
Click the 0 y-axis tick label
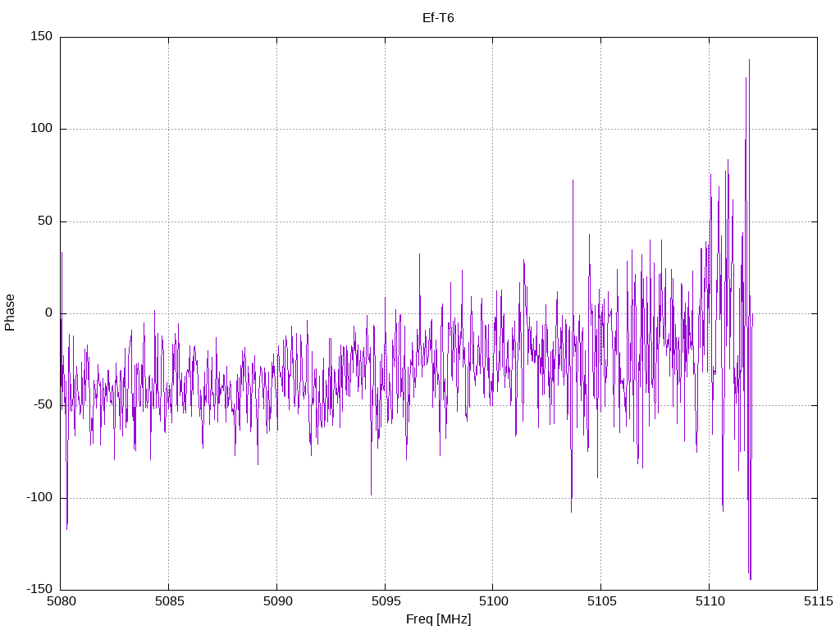[48, 313]
